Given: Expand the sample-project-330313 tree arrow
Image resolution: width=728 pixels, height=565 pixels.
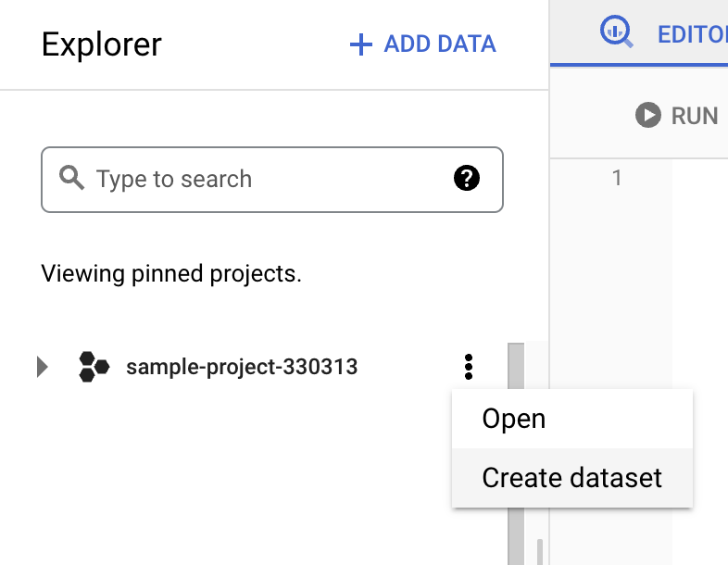Looking at the screenshot, I should 42,367.
